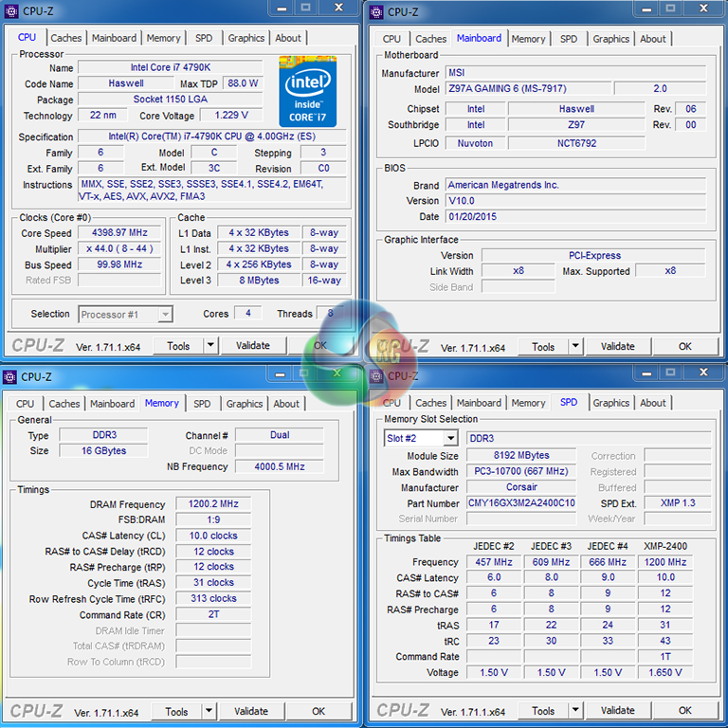The image size is (728, 728).
Task: Open the Slot #2 memory slot dropdown
Action: (x=449, y=439)
